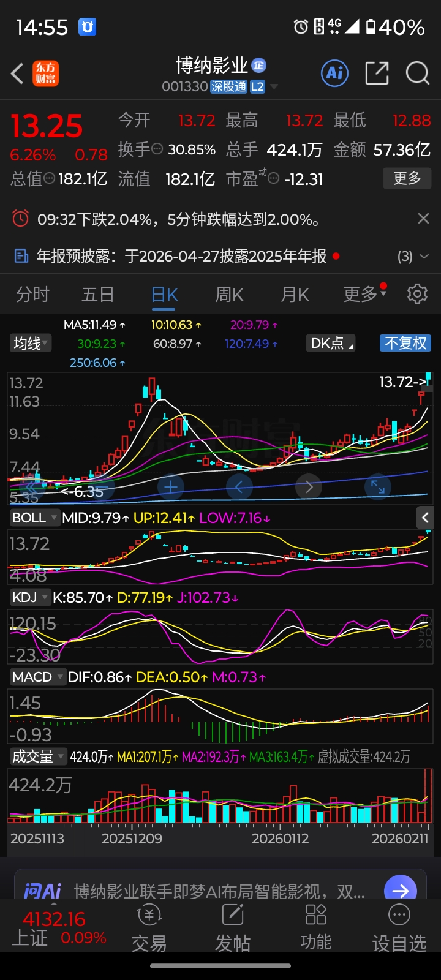Open the 交易 trade tab
Image resolution: width=441 pixels, height=980 pixels.
149,928
